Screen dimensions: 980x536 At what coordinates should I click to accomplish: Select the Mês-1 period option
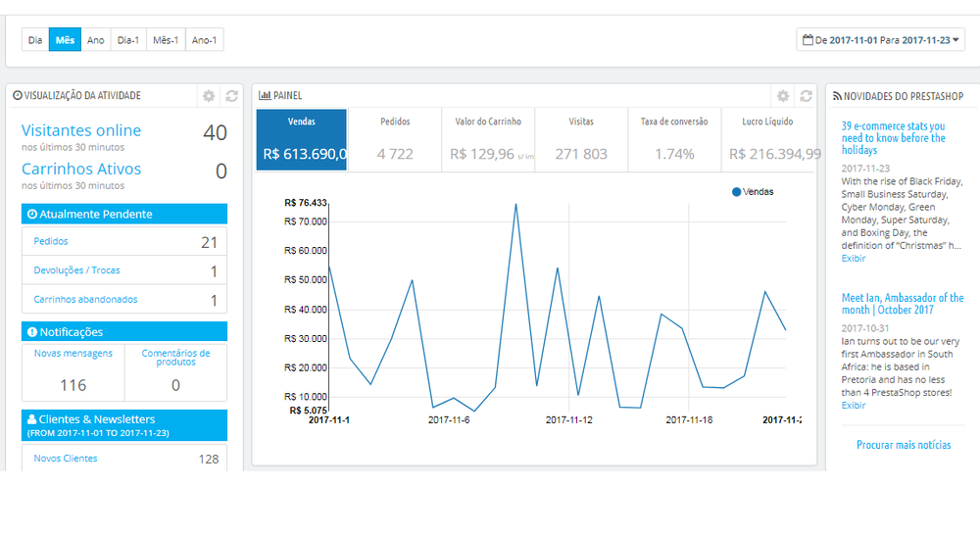tap(166, 40)
